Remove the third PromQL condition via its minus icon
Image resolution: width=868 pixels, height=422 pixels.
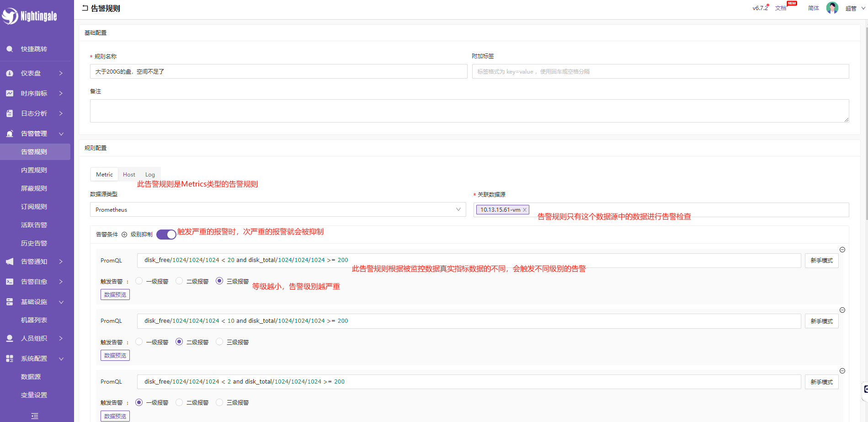tap(842, 371)
